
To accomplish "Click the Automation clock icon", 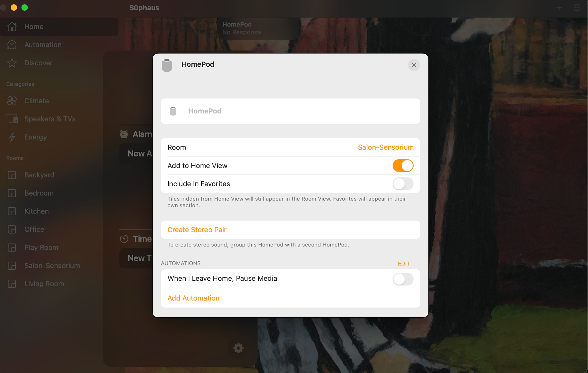I will point(12,45).
